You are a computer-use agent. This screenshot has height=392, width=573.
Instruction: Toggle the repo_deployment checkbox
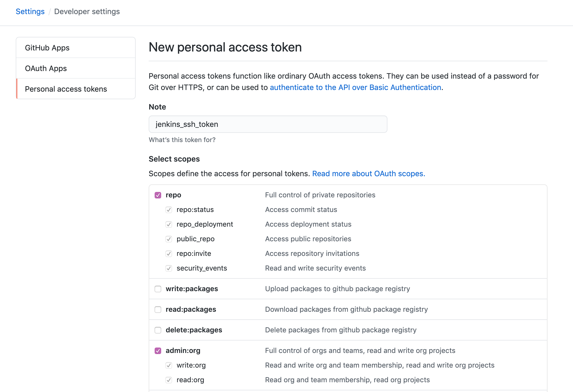[169, 224]
